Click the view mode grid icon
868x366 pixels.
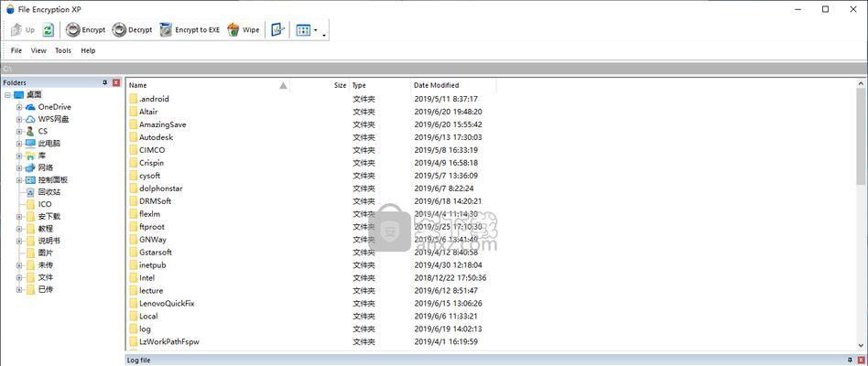coord(303,30)
